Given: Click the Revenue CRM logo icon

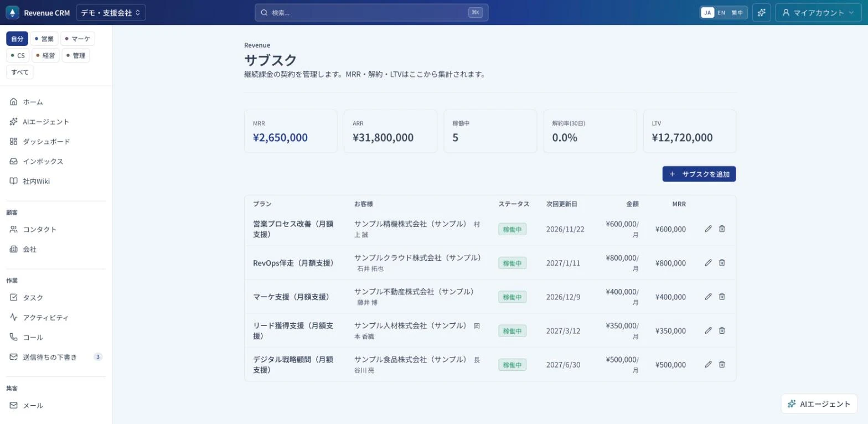Looking at the screenshot, I should click(x=12, y=12).
